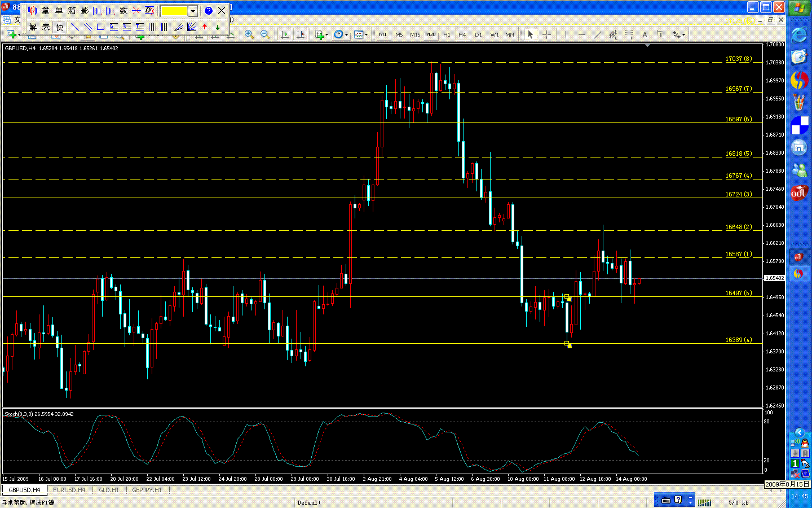
Task: Open the chart templates dropdown
Action: [x=360, y=34]
